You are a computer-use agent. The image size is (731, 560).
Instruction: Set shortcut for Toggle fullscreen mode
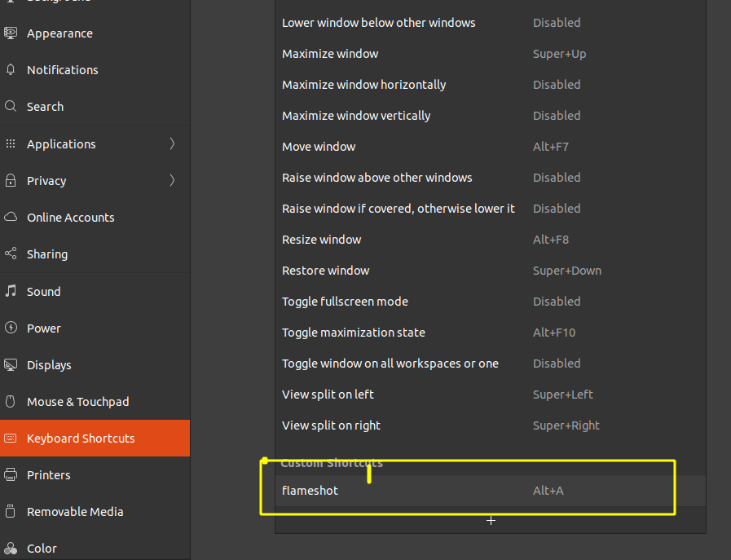[491, 302]
